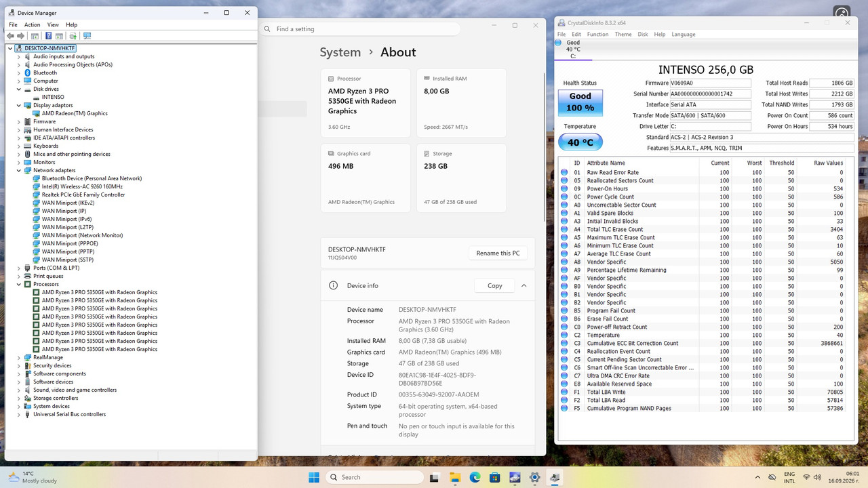Open the Function menu in CrystalDiskInfo
This screenshot has width=868, height=488.
597,34
